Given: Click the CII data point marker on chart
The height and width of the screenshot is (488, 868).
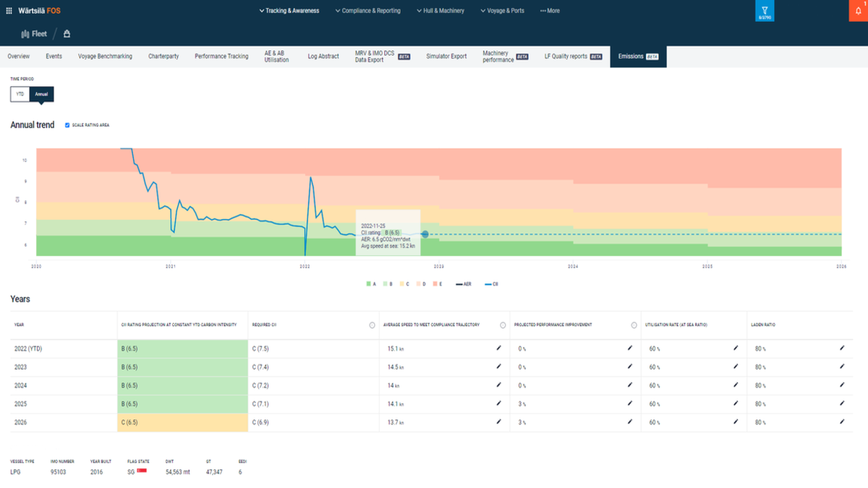Looking at the screenshot, I should pyautogui.click(x=425, y=234).
